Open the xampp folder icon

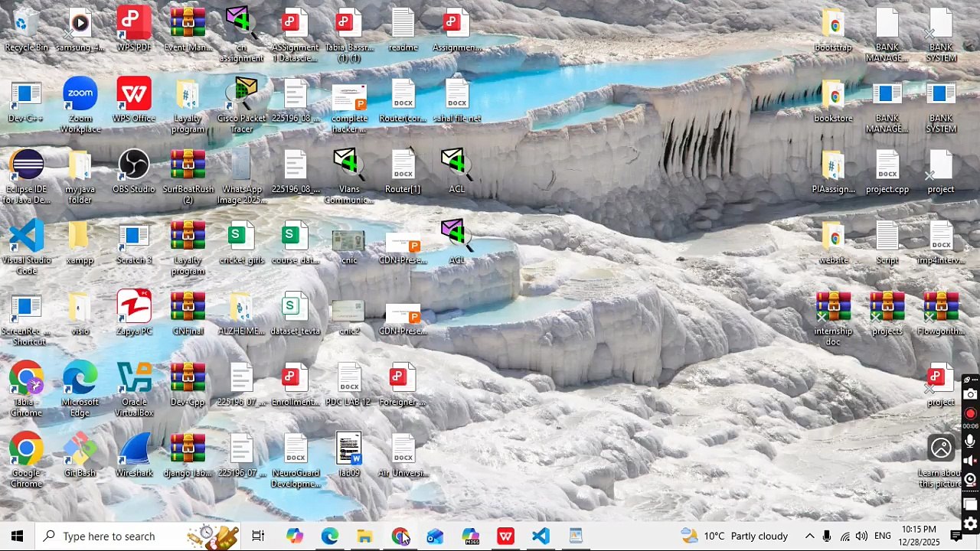pos(80,243)
